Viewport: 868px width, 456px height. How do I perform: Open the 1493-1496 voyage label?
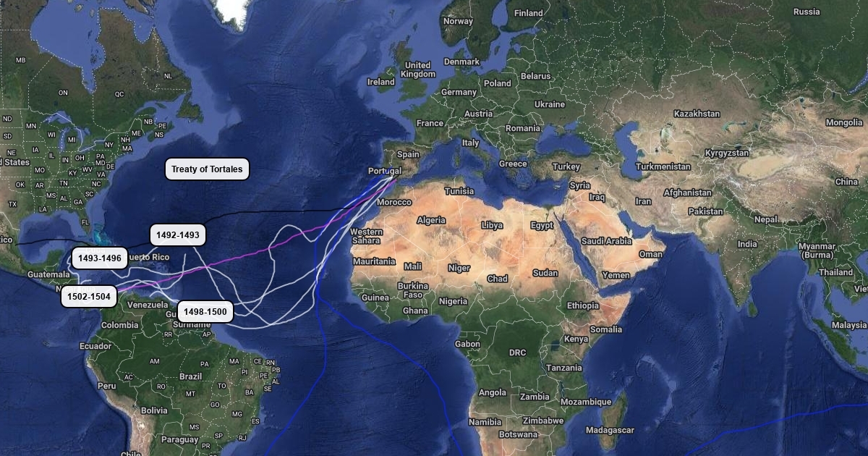click(100, 258)
